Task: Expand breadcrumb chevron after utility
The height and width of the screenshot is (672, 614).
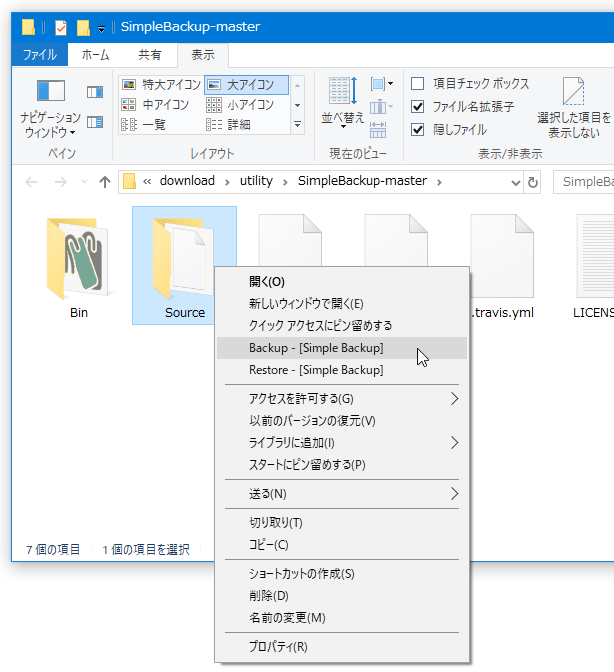Action: [x=285, y=183]
